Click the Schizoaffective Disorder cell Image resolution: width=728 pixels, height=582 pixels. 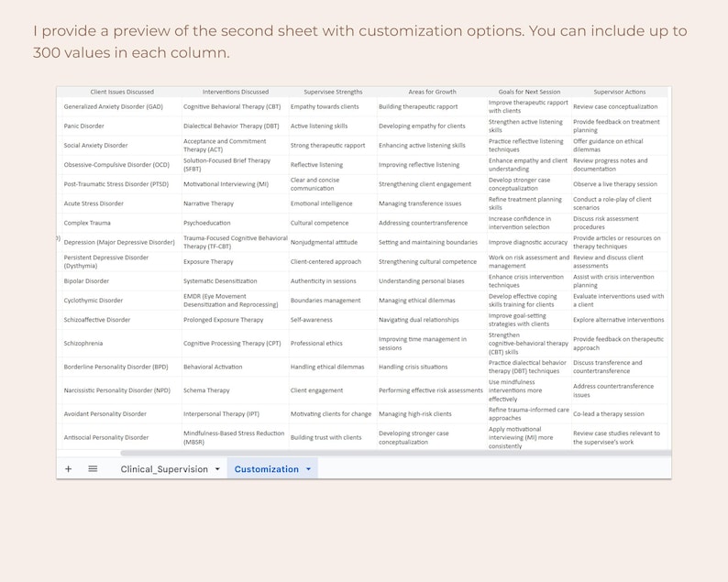pos(122,320)
